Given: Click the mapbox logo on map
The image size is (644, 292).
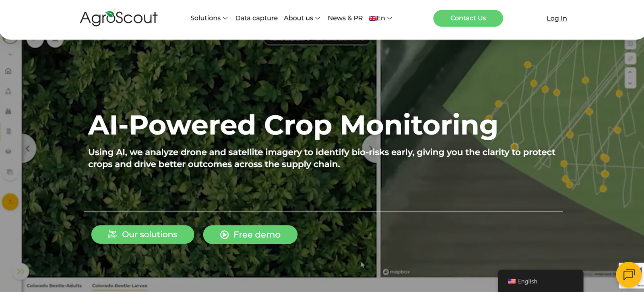Looking at the screenshot, I should tap(396, 272).
